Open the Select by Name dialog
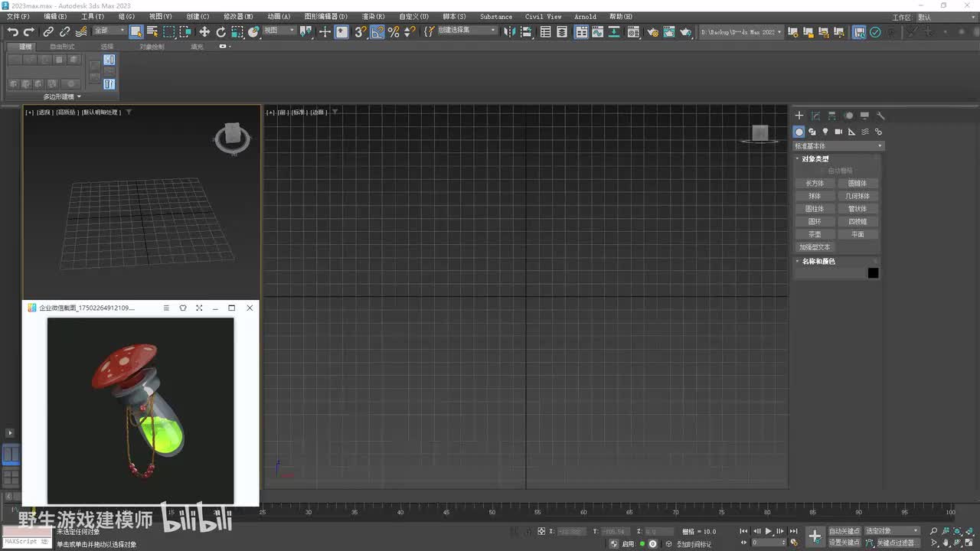Viewport: 980px width, 551px height. [x=152, y=32]
